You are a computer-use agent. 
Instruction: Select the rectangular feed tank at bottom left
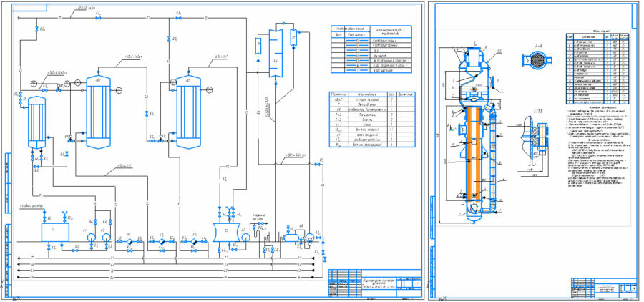[55, 232]
